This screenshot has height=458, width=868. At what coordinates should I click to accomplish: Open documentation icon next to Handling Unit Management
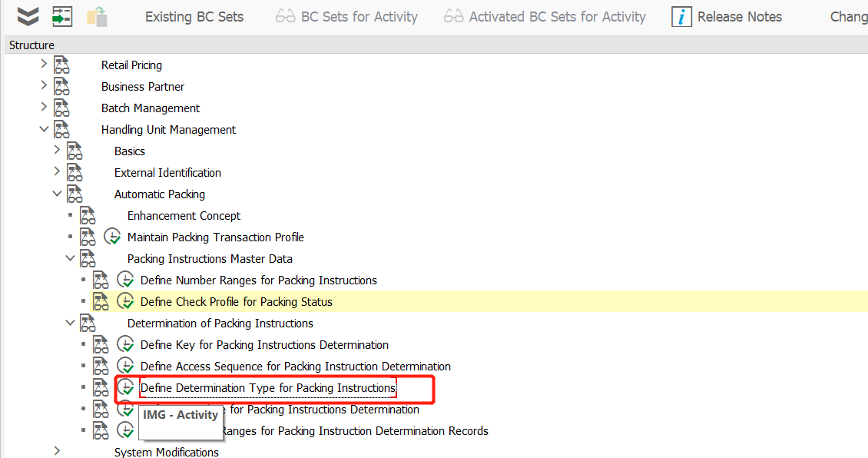point(61,129)
